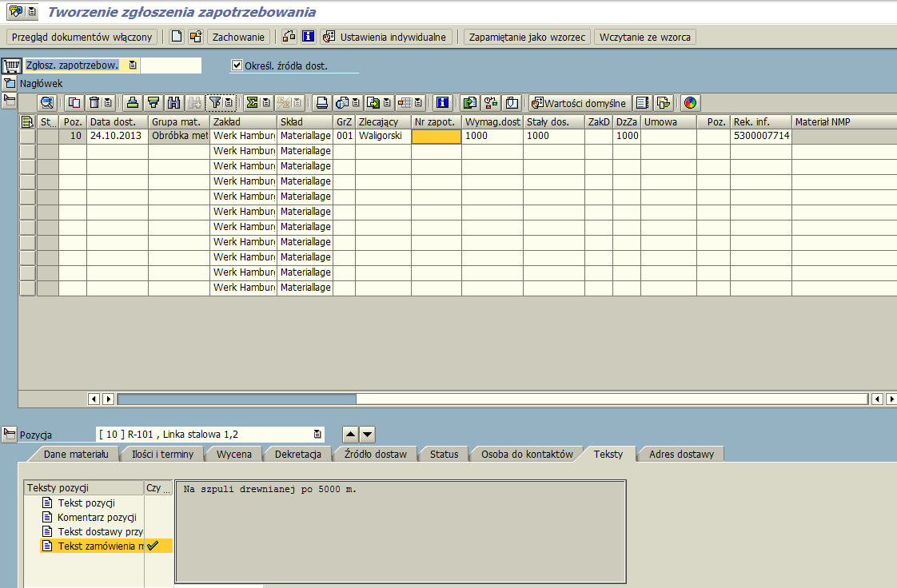
Task: Click the clipboard icon next to scales icon
Action: pyautogui.click(x=512, y=103)
